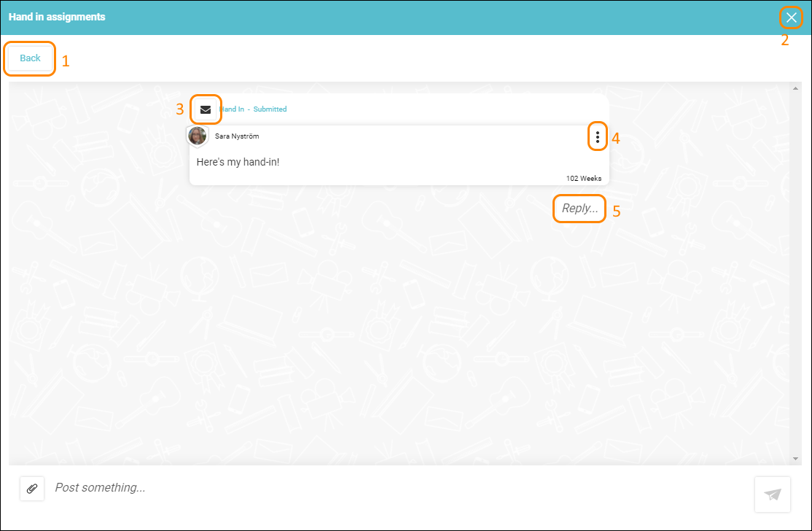Click the empty patterned chat background
Screen dimensions: 812x531
click(399, 337)
